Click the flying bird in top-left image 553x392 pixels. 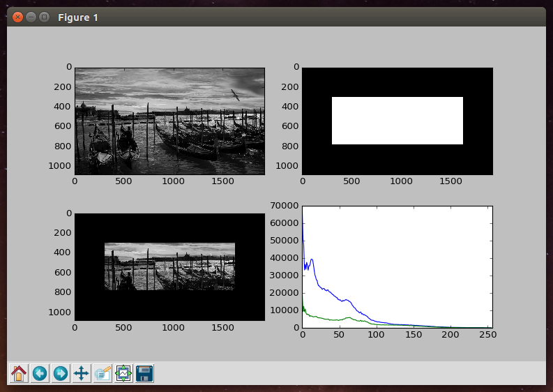(x=235, y=95)
